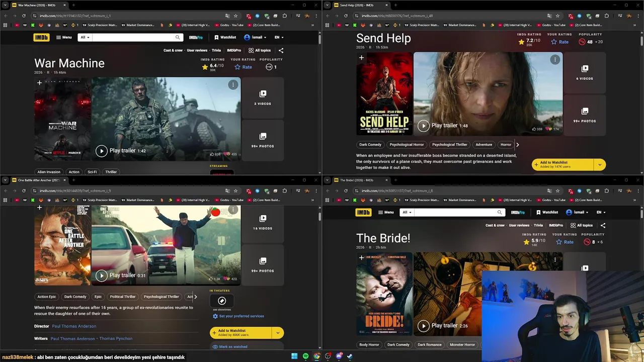The height and width of the screenshot is (362, 644).
Task: Click the search magnifier in War Machine window
Action: (178, 37)
